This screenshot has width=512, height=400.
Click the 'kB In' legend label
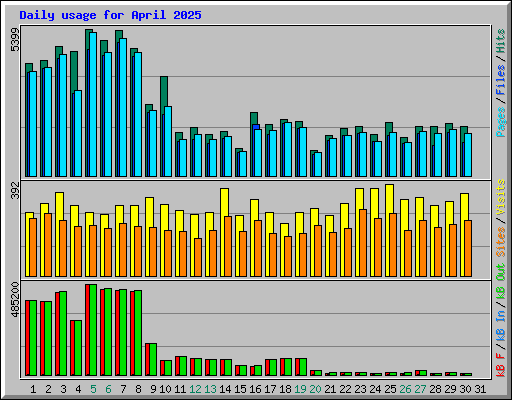pyautogui.click(x=500, y=325)
